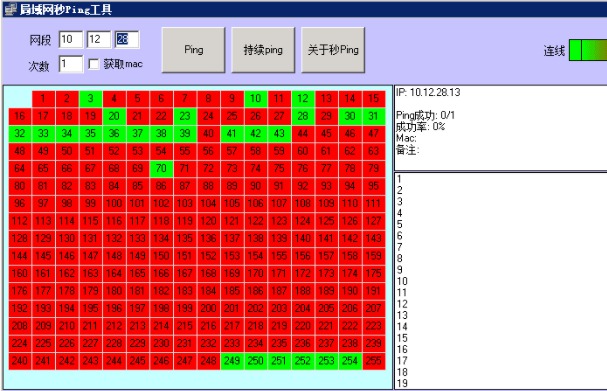Click the 次数 count input field

tap(71, 64)
